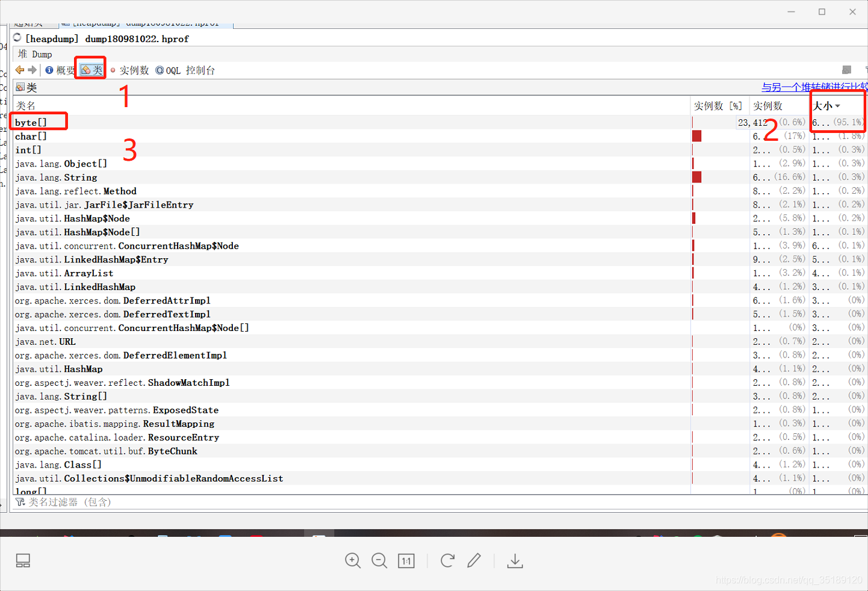Click the edit pencil icon
Viewport: 868px width, 591px height.
(474, 561)
